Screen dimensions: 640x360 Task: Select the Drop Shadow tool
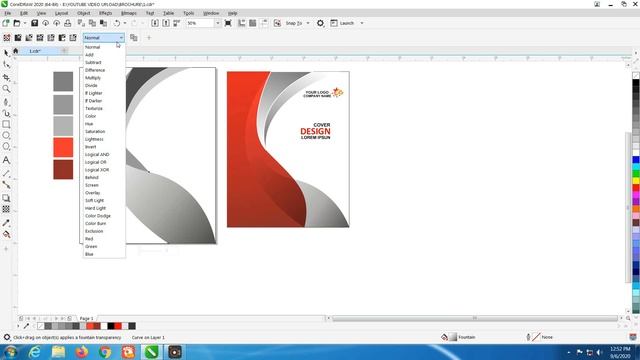tap(6, 198)
